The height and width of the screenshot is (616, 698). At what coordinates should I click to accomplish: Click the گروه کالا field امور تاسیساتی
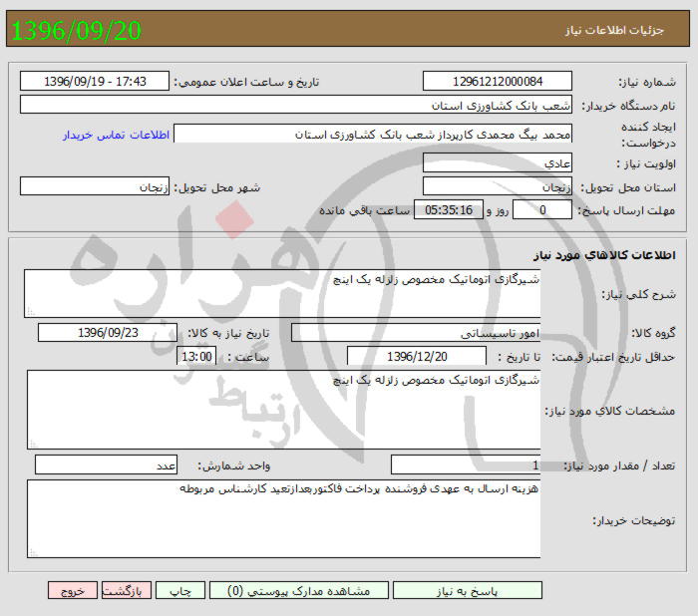(416, 333)
